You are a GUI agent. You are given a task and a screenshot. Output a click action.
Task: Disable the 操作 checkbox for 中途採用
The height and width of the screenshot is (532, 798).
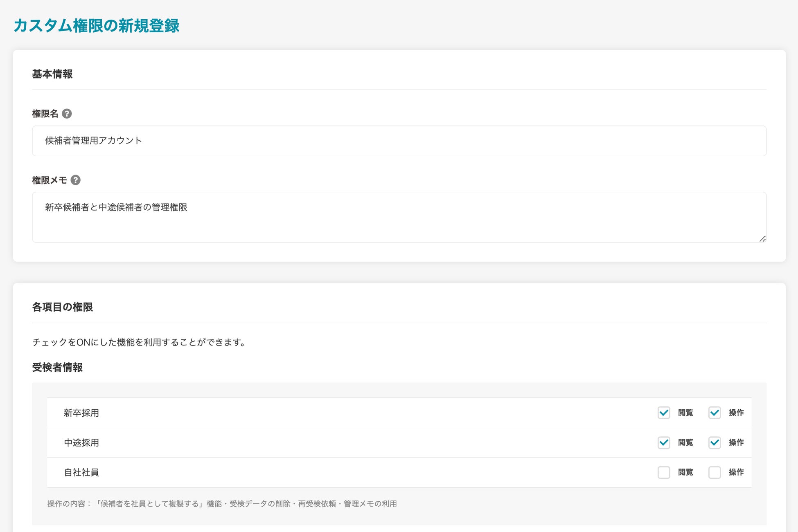[x=715, y=442]
